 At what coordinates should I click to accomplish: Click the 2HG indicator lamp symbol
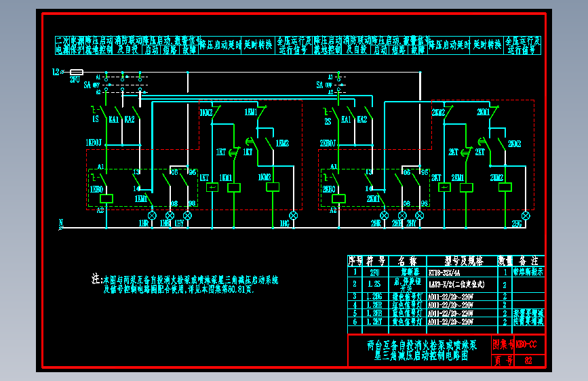point(526,216)
